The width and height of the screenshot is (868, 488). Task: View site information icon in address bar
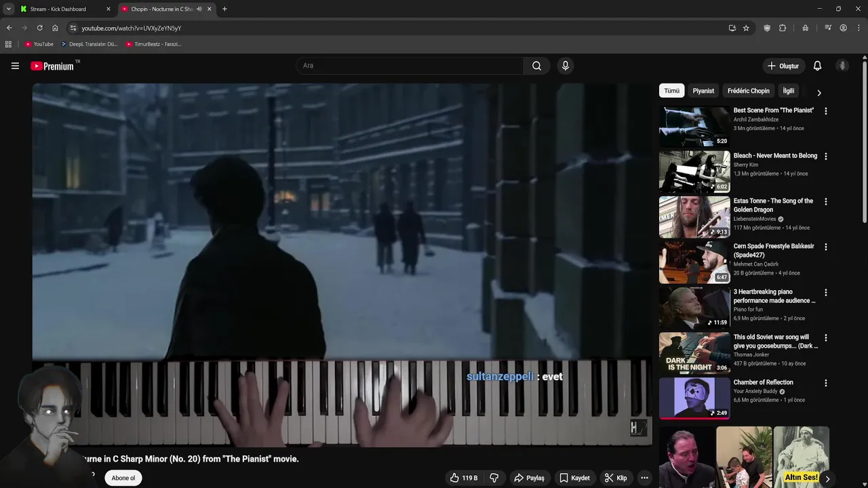[x=73, y=28]
